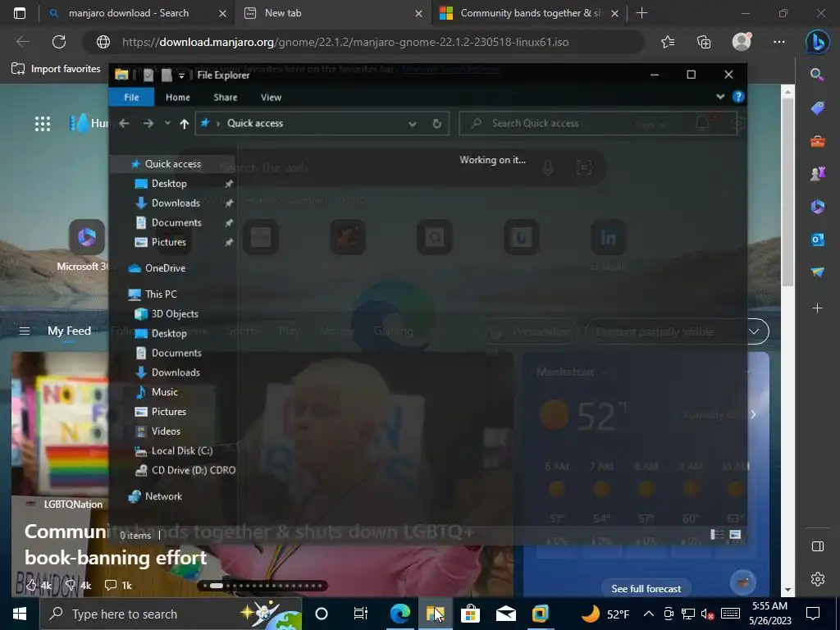Switch to manjaro download Search tab
This screenshot has height=630, width=840.
(129, 13)
